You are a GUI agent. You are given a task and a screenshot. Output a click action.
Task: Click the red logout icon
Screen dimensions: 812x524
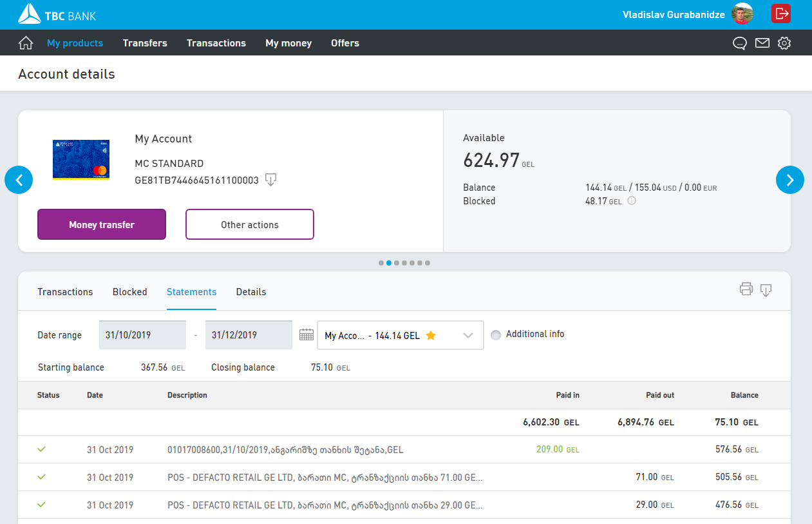(x=781, y=14)
